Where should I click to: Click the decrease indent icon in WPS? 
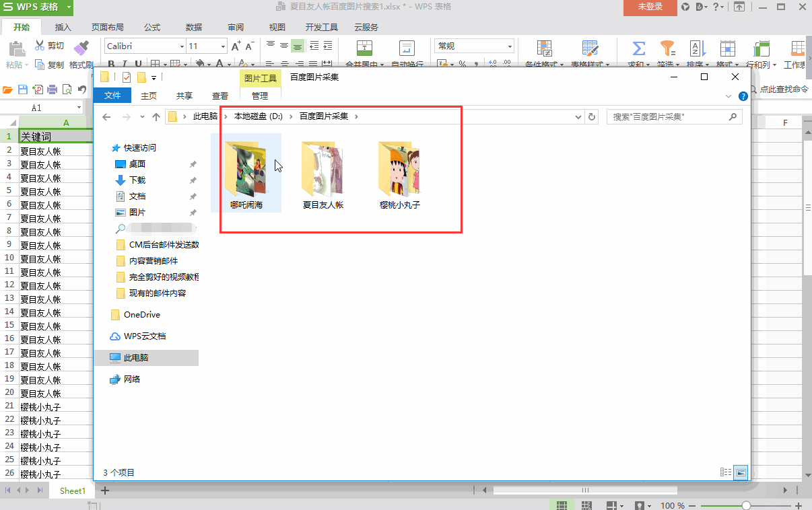[314, 46]
